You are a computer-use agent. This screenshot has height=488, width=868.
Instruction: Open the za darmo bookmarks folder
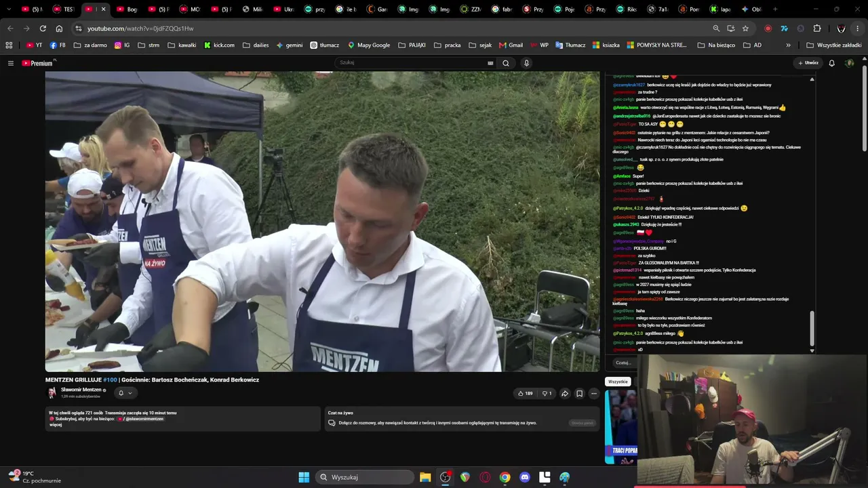coord(90,45)
